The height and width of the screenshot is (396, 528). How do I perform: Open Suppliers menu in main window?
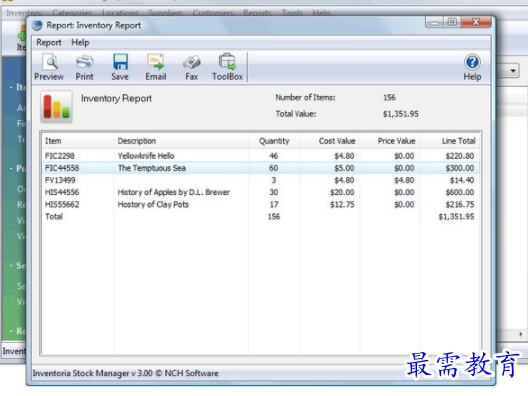click(x=165, y=13)
